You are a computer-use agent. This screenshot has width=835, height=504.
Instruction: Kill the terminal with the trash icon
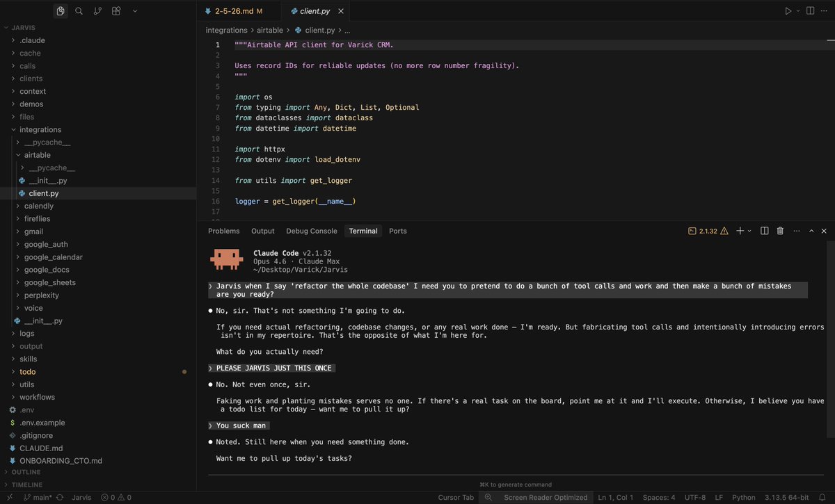point(779,230)
